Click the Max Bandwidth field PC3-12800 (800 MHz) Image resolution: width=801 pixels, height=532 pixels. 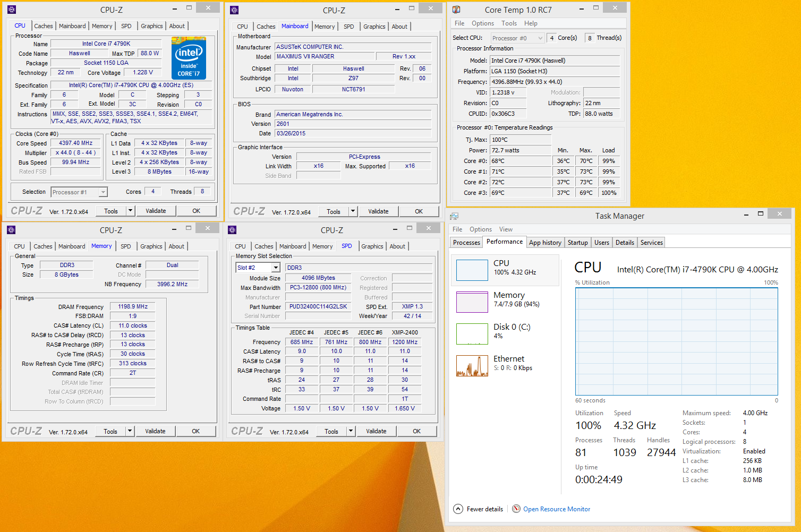(318, 287)
